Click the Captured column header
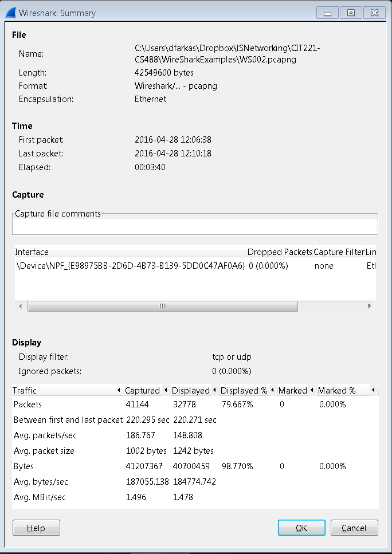 coord(146,390)
